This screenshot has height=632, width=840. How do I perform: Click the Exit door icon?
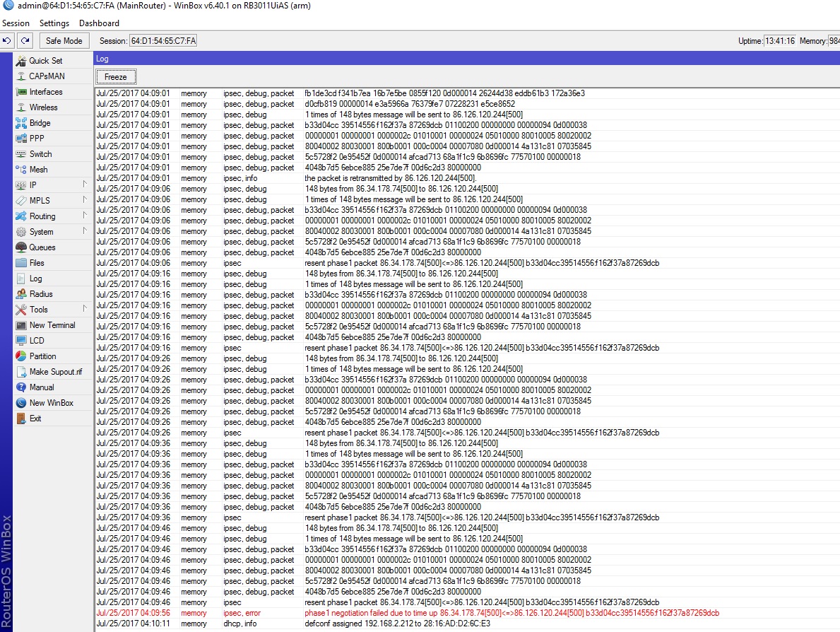click(21, 418)
